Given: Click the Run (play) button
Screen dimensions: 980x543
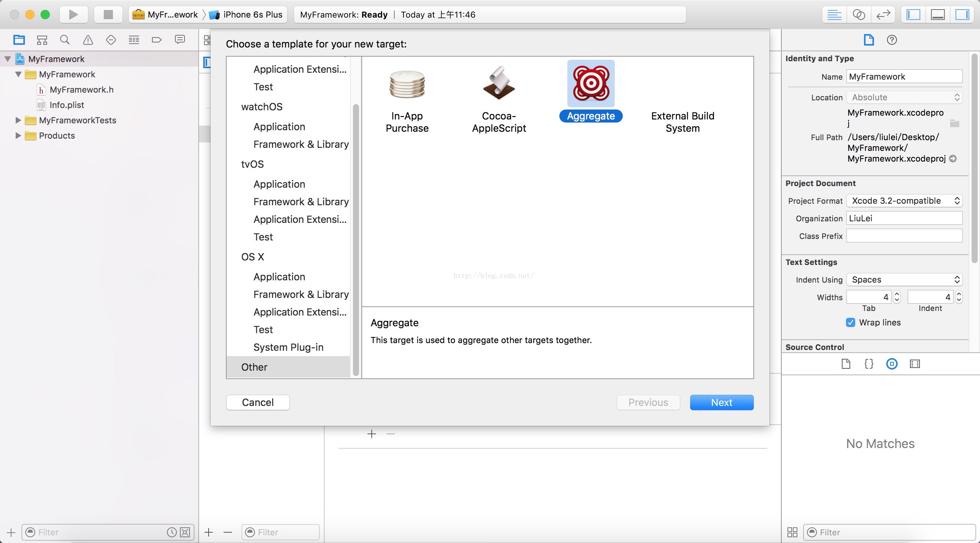Looking at the screenshot, I should click(73, 15).
